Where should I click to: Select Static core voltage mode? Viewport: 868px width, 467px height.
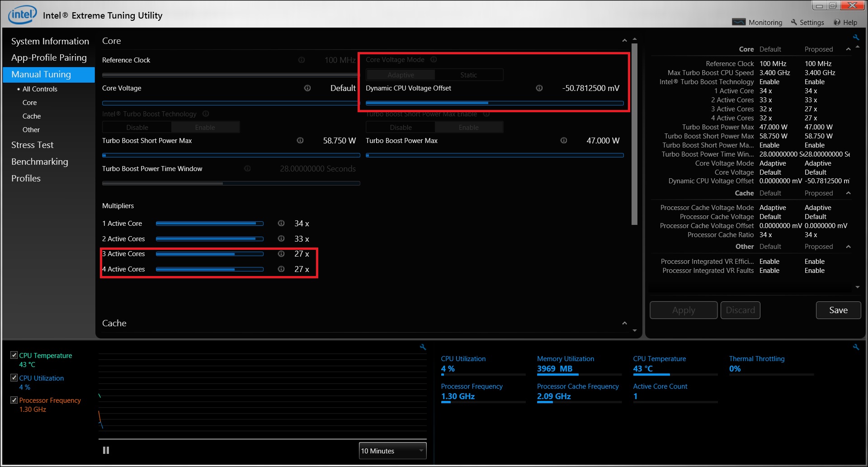coord(468,75)
